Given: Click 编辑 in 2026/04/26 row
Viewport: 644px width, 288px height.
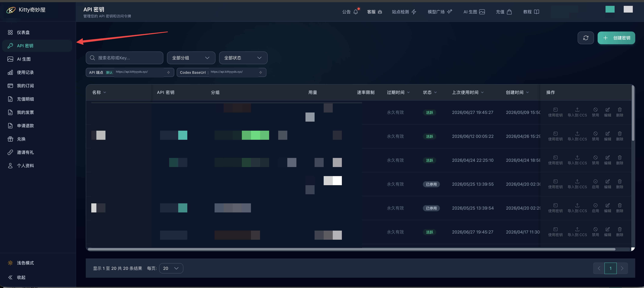Looking at the screenshot, I should 607,136.
